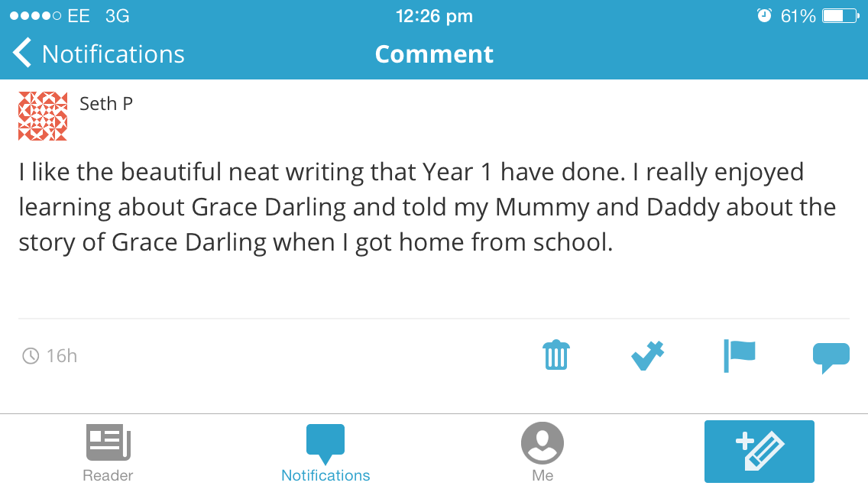Tap the battery icon in status bar

840,16
